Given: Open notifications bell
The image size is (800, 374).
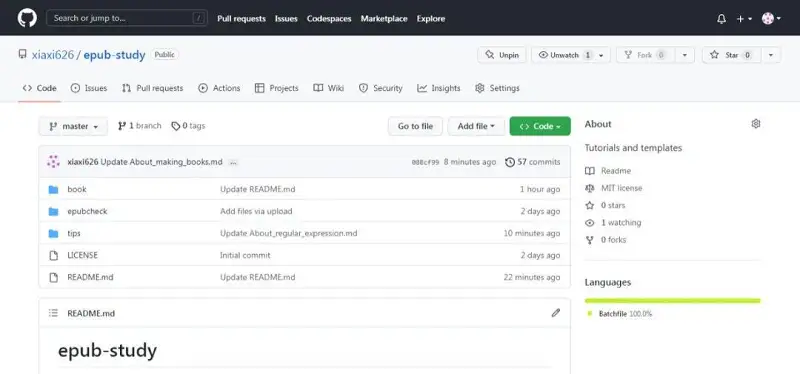Looking at the screenshot, I should (721, 19).
